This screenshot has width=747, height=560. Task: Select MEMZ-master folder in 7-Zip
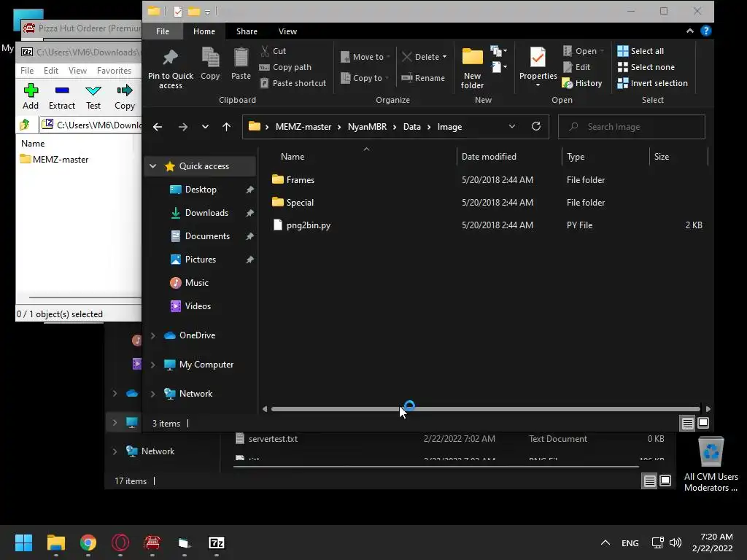54,160
